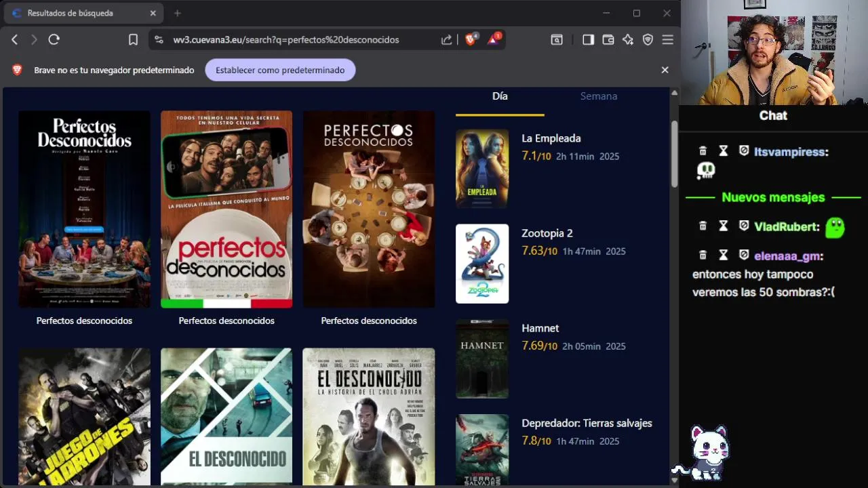868x488 pixels.
Task: Click Itsvampiress username in chat
Action: point(791,152)
